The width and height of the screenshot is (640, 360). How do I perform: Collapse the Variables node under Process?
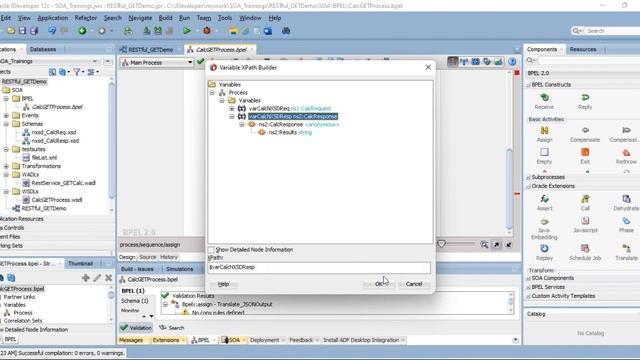click(222, 100)
